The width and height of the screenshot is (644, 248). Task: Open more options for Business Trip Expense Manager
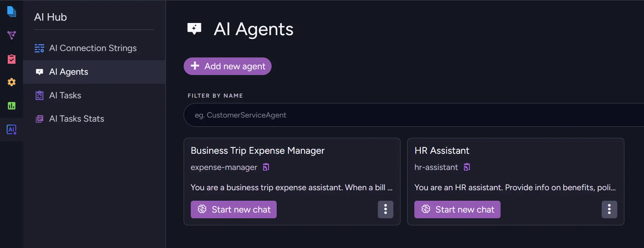(x=385, y=209)
